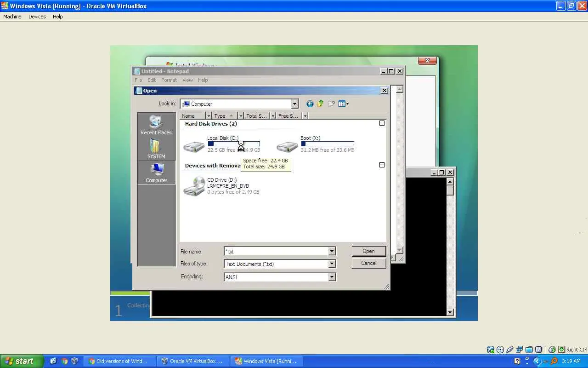Collapse the Devices with Removable Storage group

coord(382,165)
